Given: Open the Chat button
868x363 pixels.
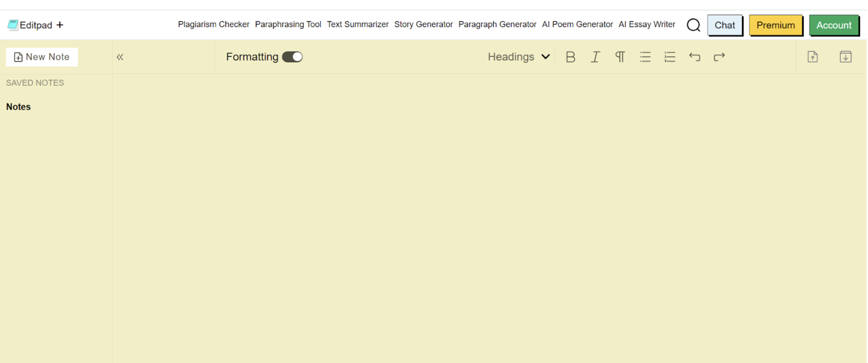Looking at the screenshot, I should (724, 25).
